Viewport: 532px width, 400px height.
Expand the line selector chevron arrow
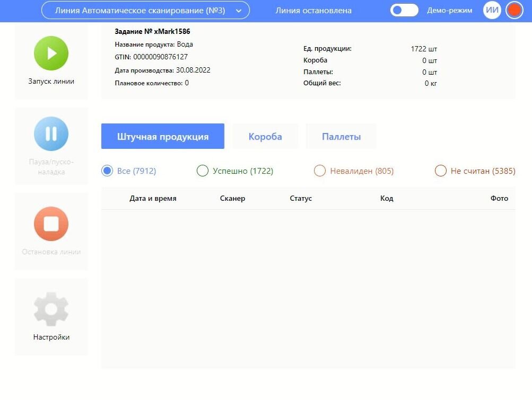[x=239, y=11]
